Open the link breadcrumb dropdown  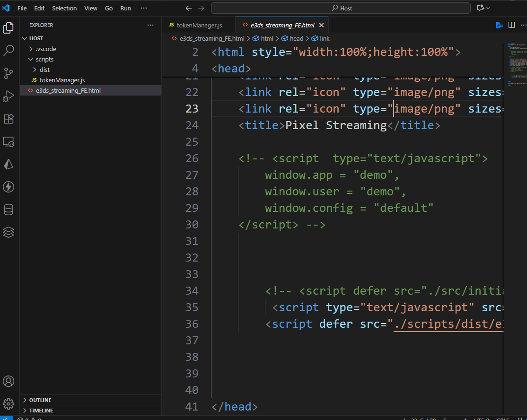point(321,39)
